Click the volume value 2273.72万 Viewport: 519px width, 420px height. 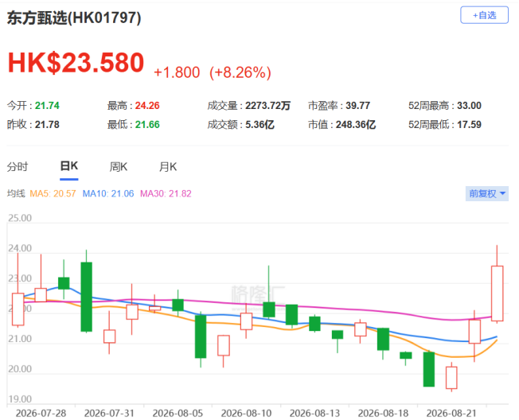pyautogui.click(x=267, y=106)
